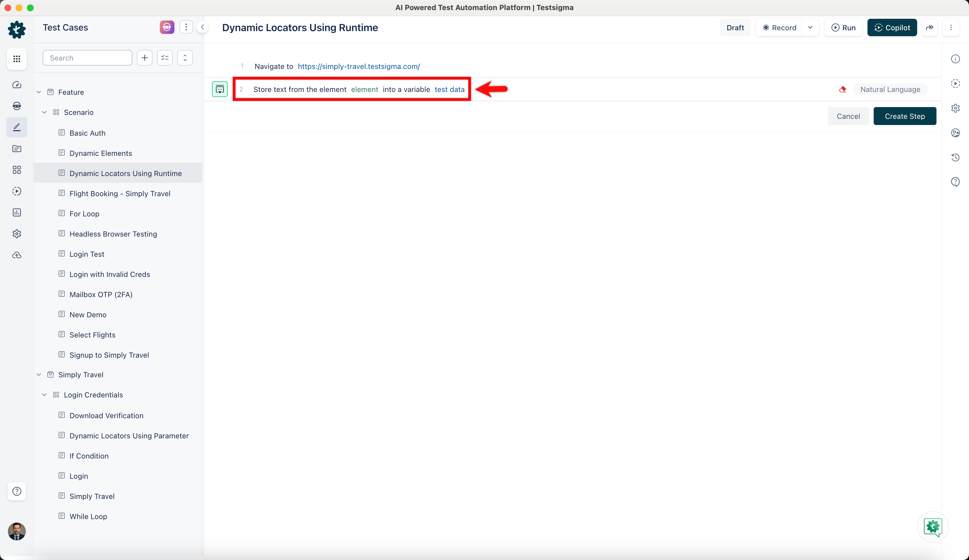Click the Create Step button

905,116
